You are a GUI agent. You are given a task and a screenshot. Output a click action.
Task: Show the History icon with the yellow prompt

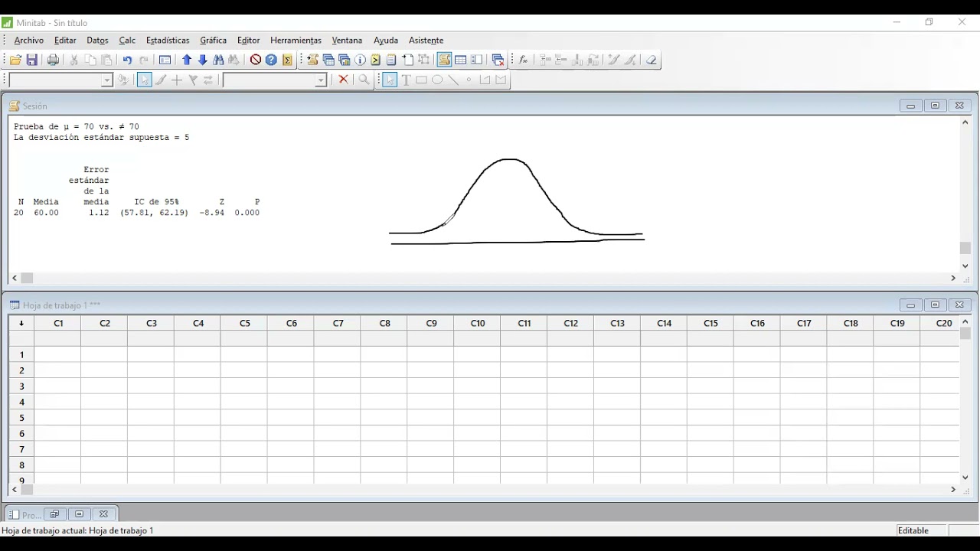(376, 60)
